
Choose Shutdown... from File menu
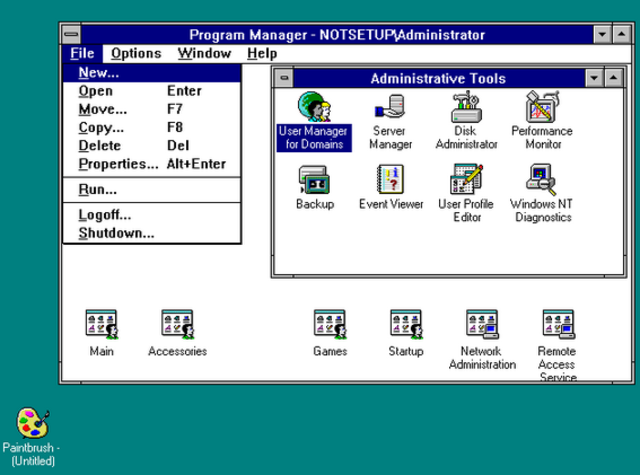pyautogui.click(x=152, y=233)
